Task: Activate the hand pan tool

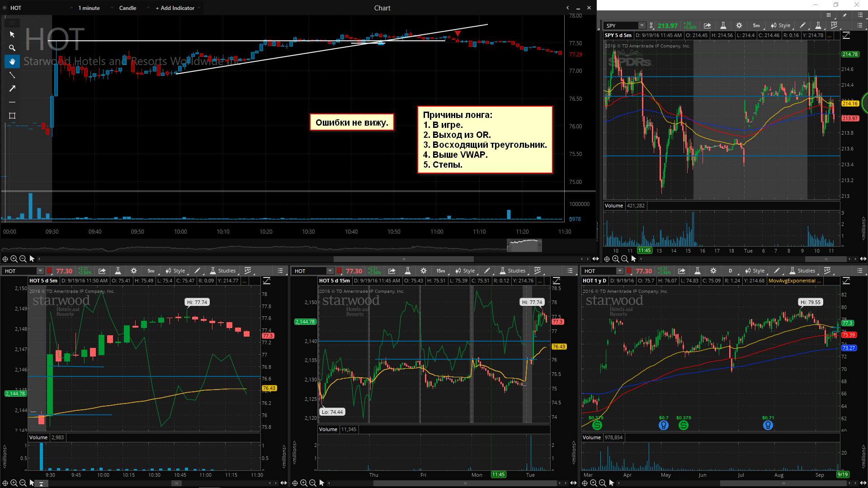Action: [12, 61]
